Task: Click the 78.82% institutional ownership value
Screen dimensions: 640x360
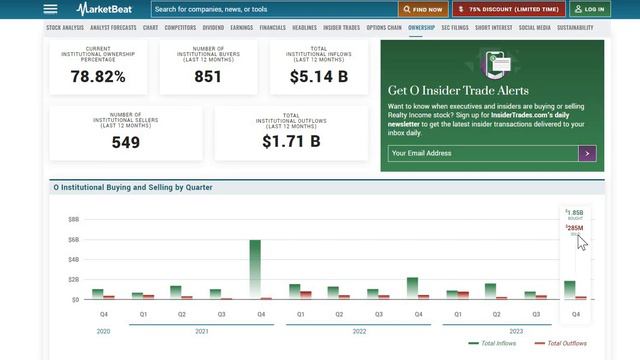Action: point(98,77)
